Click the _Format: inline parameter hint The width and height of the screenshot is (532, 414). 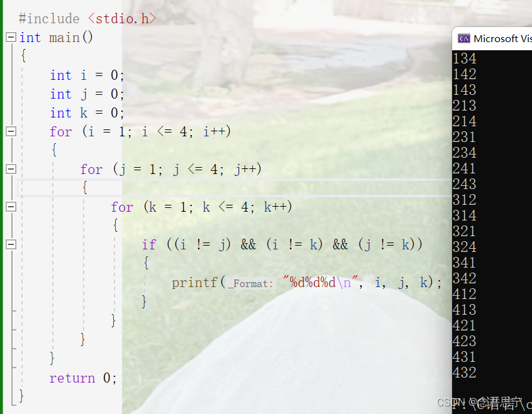[x=250, y=283]
